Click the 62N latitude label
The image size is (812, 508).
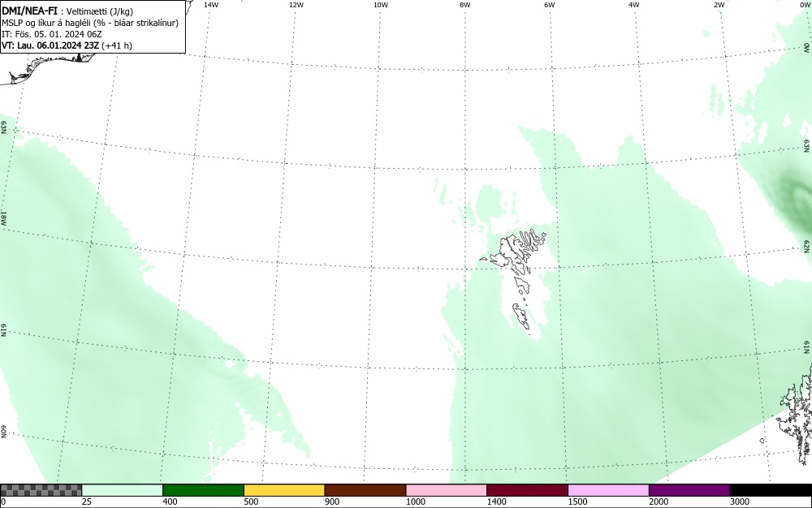807,246
